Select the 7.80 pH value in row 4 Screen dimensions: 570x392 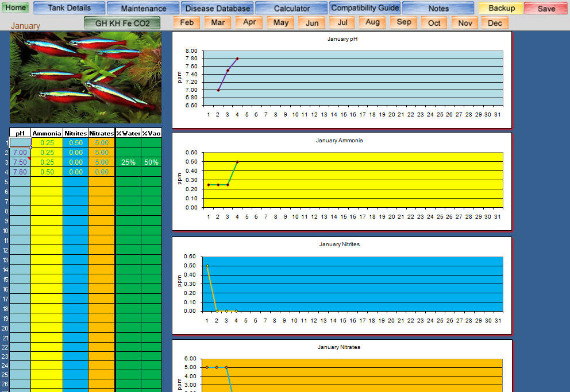[20, 172]
